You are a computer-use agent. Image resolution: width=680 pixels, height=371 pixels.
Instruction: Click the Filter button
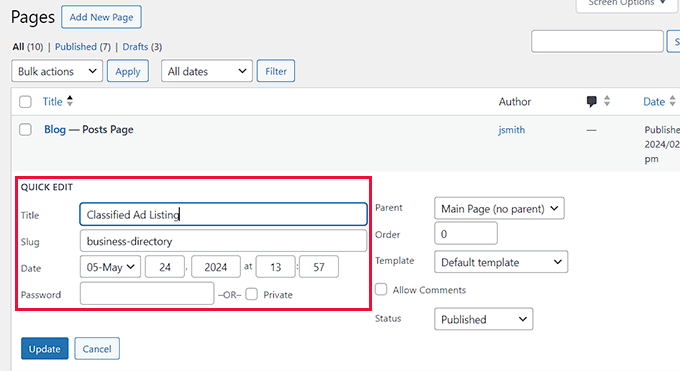click(276, 71)
